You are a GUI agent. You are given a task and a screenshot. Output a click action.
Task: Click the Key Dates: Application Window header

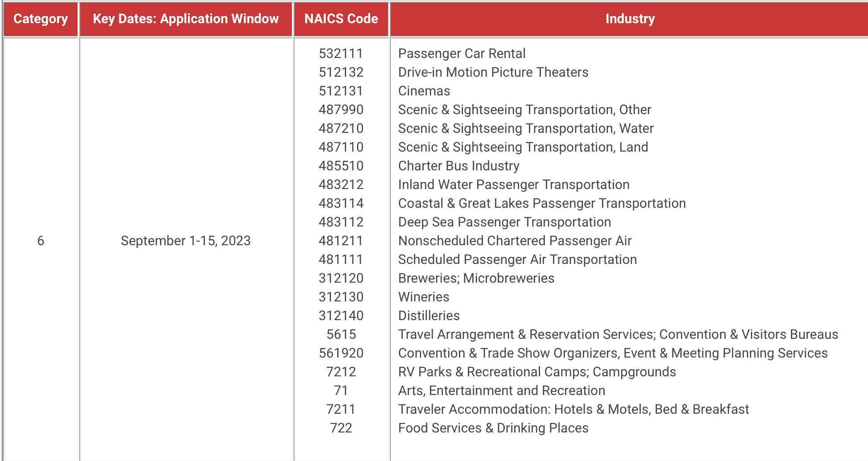tap(185, 19)
